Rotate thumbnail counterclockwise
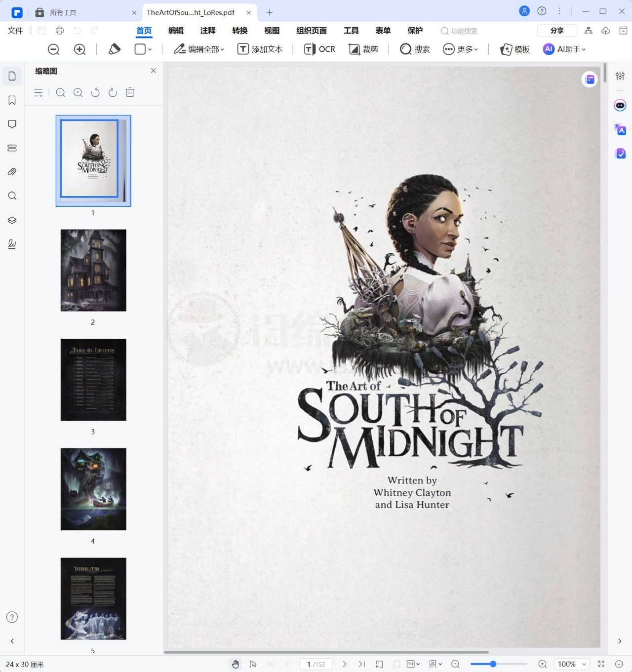Viewport: 632px width, 672px height. [x=95, y=92]
